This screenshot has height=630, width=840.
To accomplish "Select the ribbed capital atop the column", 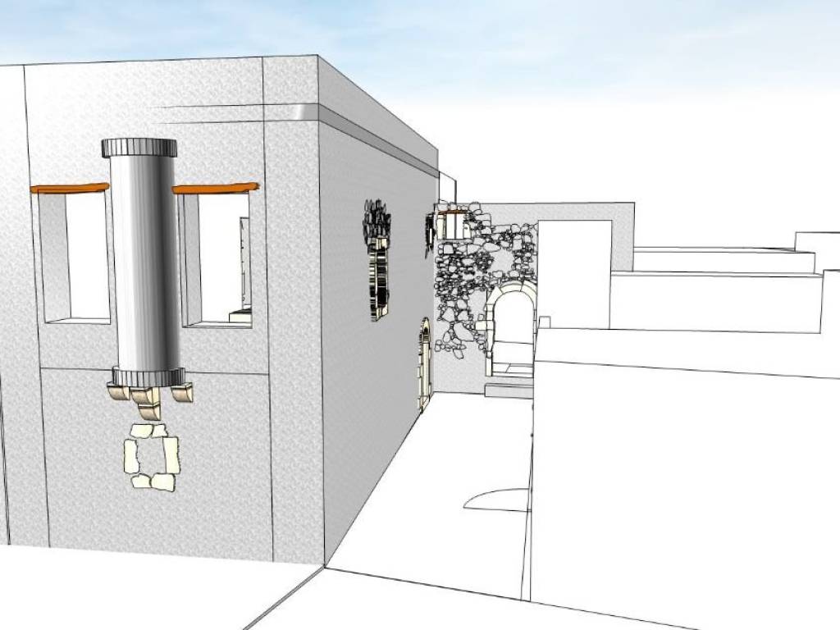I will coord(139,148).
